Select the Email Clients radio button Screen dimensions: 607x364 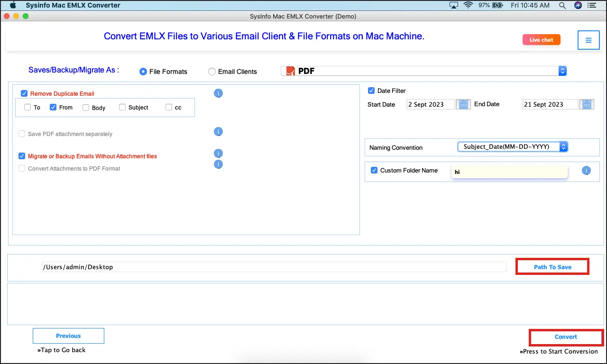click(x=212, y=72)
